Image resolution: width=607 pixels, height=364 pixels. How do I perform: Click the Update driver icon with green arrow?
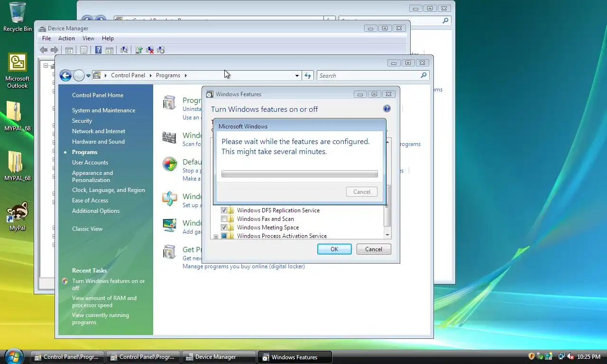[x=139, y=50]
